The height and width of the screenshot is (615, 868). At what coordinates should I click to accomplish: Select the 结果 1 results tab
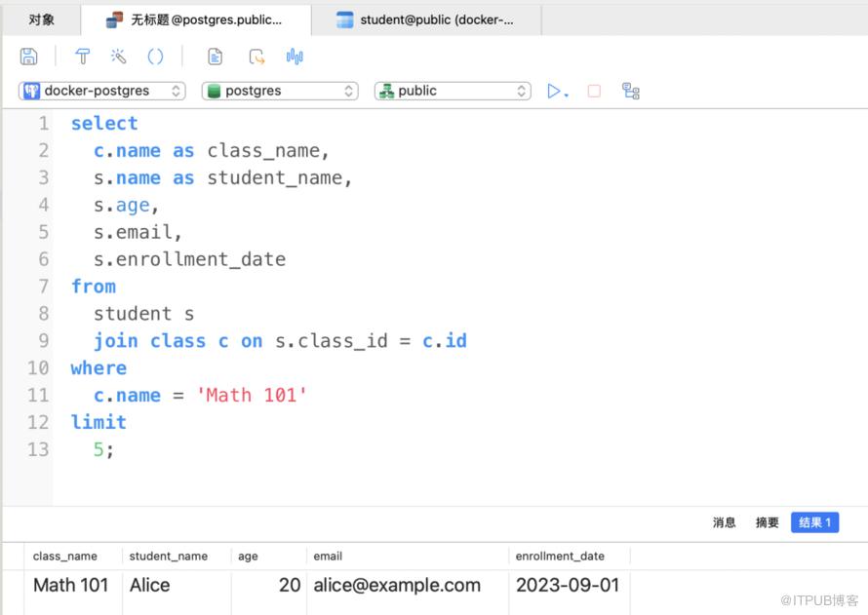pyautogui.click(x=814, y=522)
